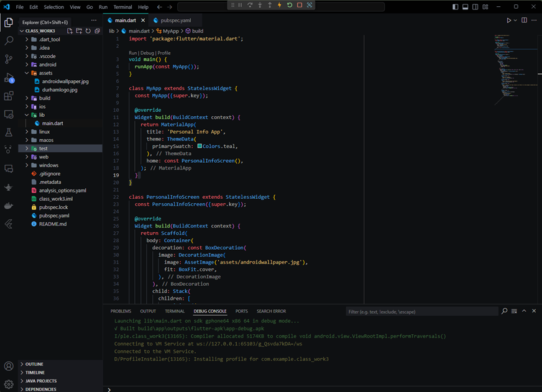Close the main.dart tab
This screenshot has width=542, height=392.
143,21
